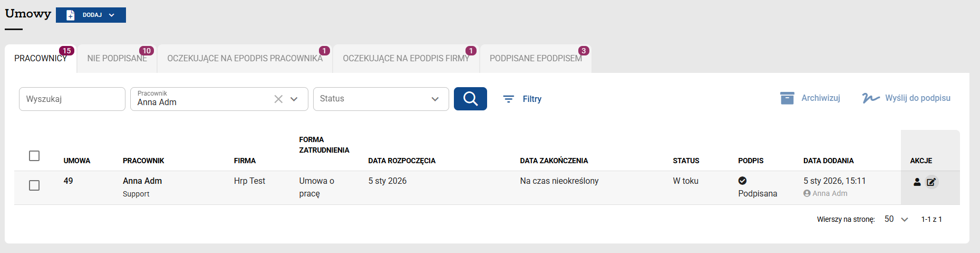This screenshot has width=980, height=253.
Task: Open the Podpisane ePodpisem tab
Action: 536,59
